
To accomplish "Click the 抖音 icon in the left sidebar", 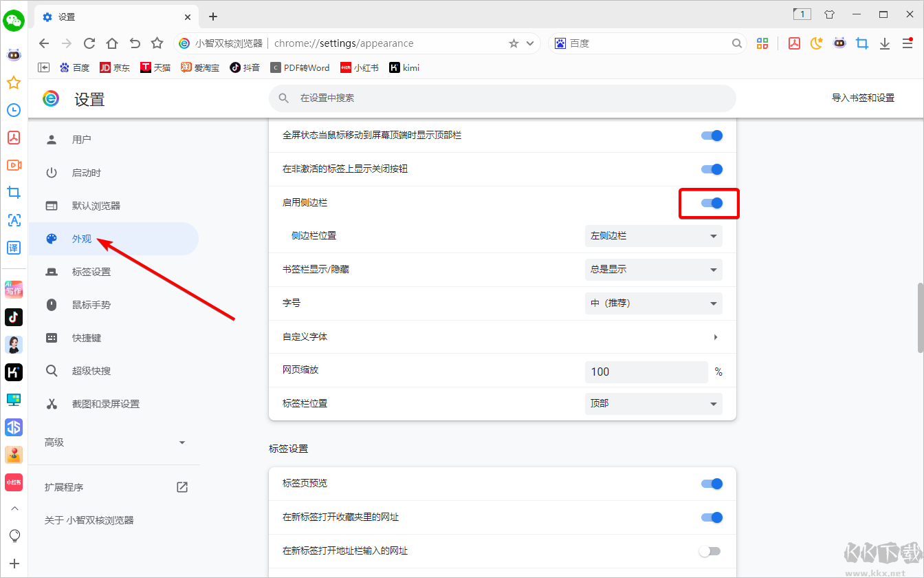I will click(14, 317).
